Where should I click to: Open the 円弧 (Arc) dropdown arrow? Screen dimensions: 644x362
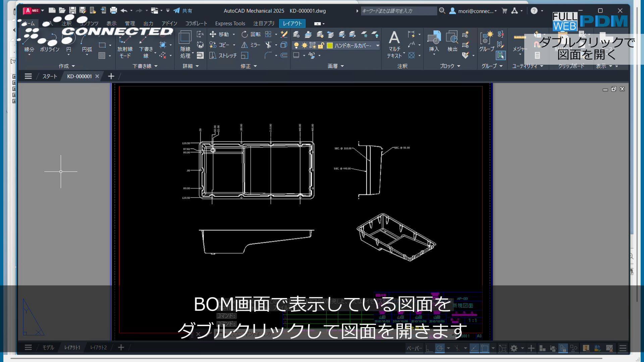(x=87, y=55)
